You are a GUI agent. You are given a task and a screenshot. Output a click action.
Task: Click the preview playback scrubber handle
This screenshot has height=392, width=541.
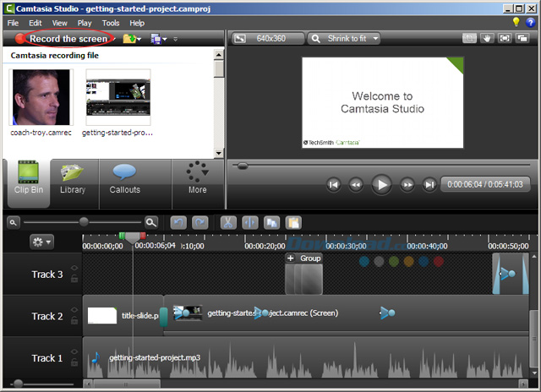[243, 166]
